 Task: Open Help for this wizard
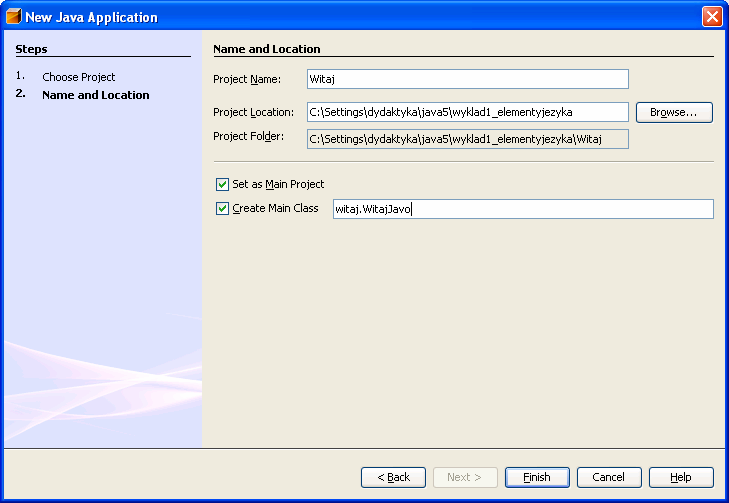tap(681, 477)
